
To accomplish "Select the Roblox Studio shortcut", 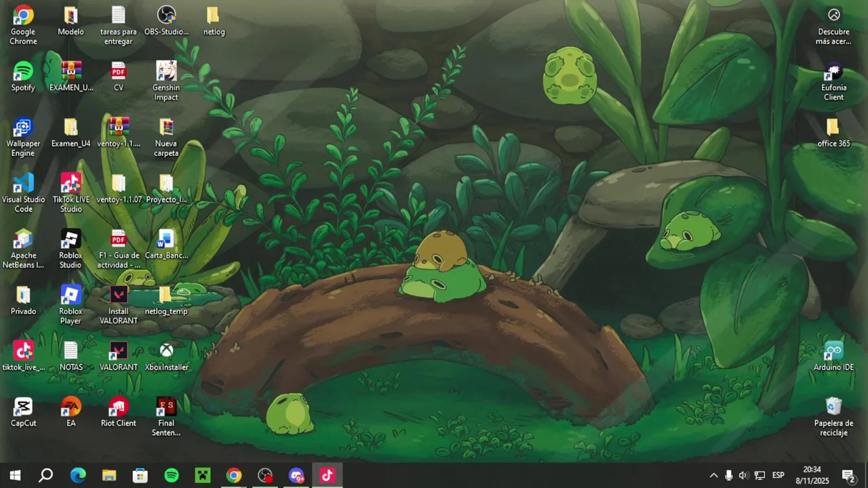I will tap(71, 249).
